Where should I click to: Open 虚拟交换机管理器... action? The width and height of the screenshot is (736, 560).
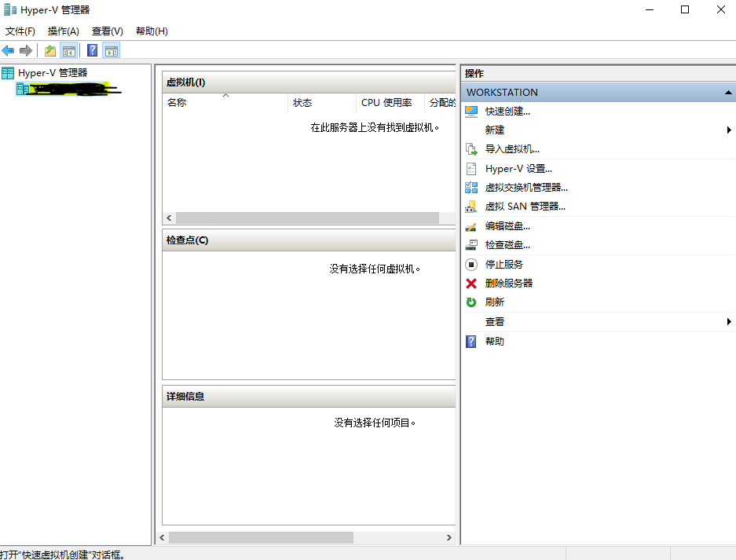pyautogui.click(x=526, y=188)
